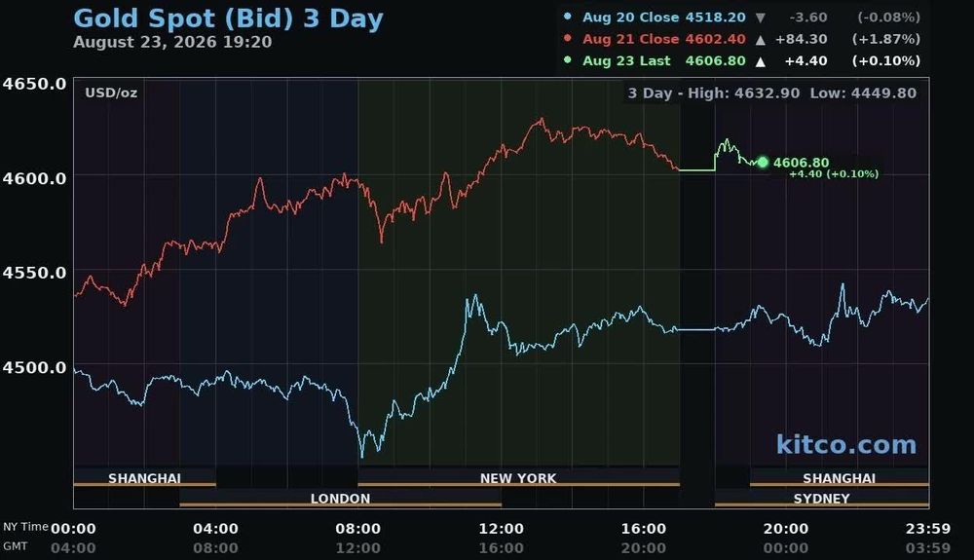Select the SYDNEY session bar
This screenshot has width=974, height=560.
822,499
